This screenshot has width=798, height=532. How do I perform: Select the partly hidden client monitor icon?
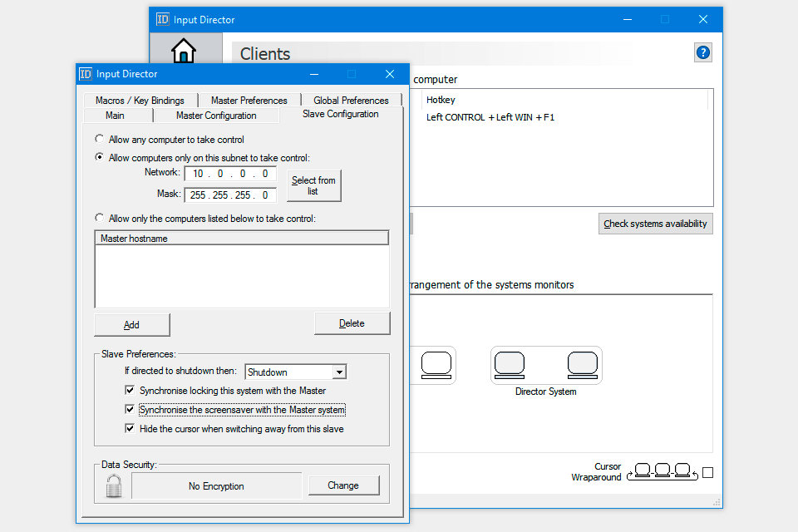pos(436,365)
